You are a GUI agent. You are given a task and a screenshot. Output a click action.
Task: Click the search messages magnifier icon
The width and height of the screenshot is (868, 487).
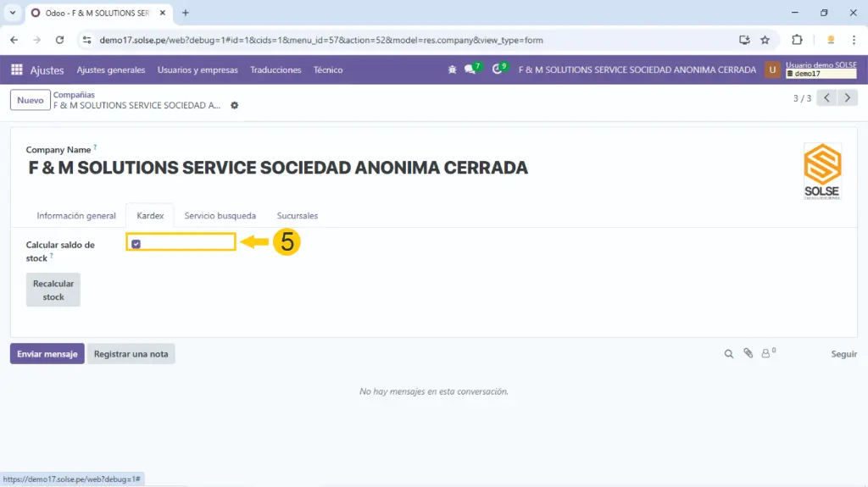[x=728, y=354]
